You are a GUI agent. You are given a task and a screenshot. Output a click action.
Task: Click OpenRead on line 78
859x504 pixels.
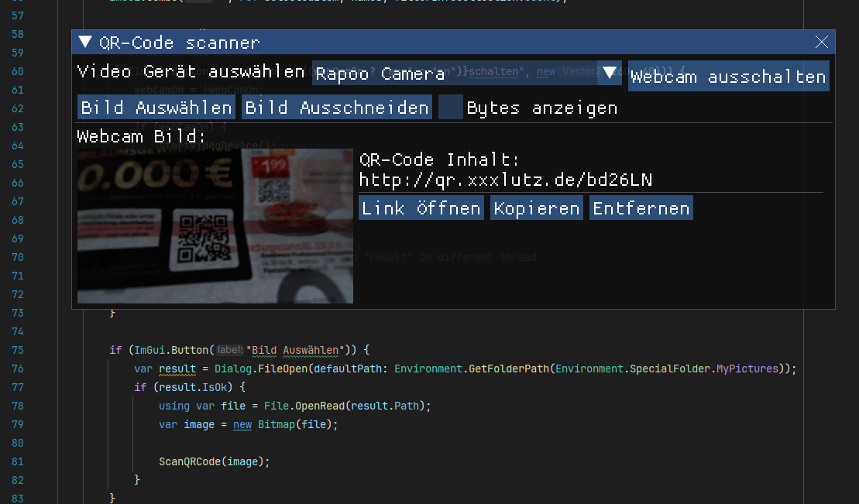tap(317, 406)
